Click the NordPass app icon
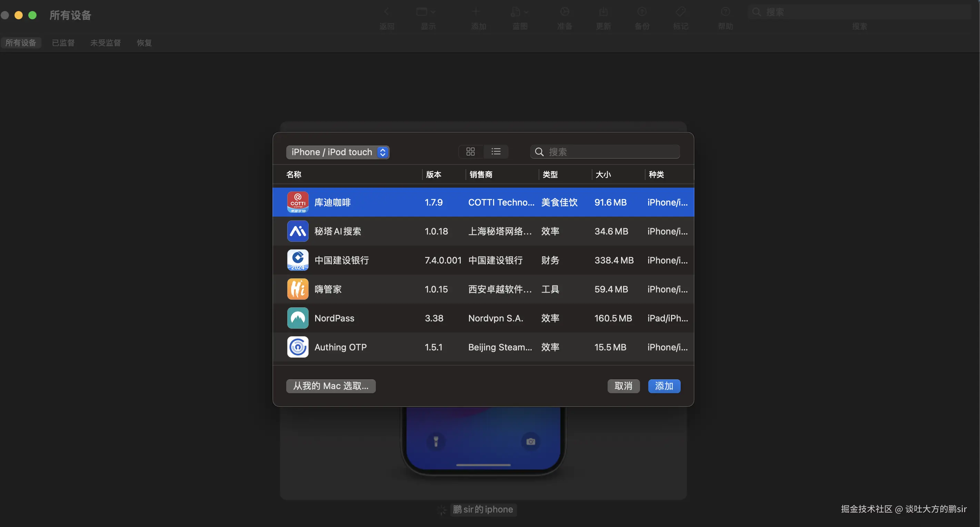The height and width of the screenshot is (527, 980). (x=298, y=318)
